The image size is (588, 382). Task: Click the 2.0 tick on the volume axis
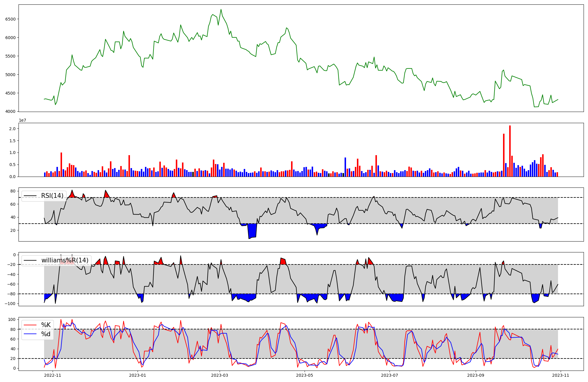[x=13, y=129]
